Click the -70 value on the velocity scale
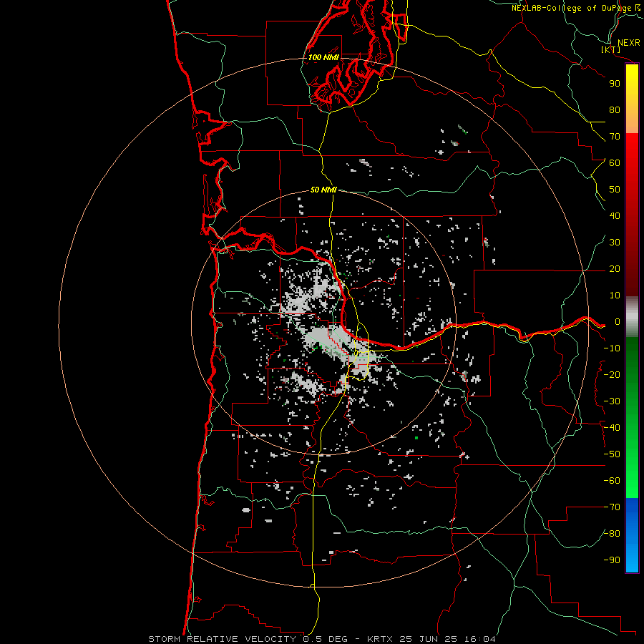Image resolution: width=644 pixels, height=644 pixels. (x=612, y=507)
